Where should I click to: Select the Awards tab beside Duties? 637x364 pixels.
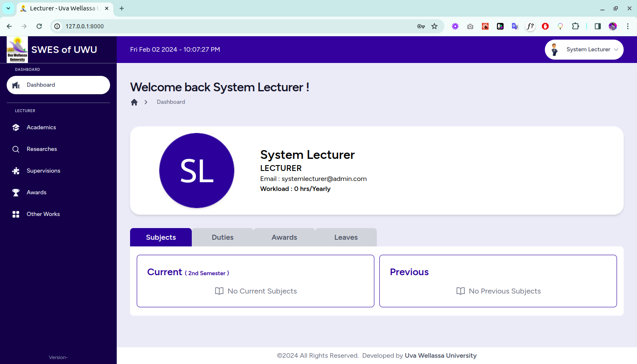pyautogui.click(x=284, y=237)
